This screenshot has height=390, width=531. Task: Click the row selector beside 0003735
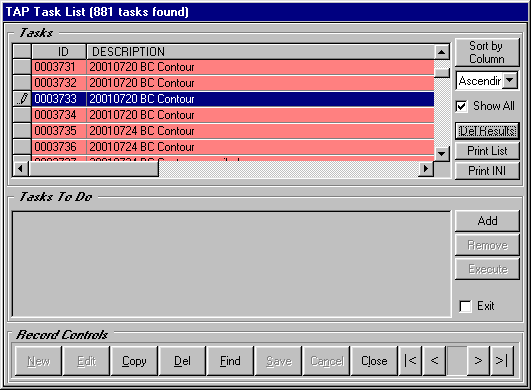coord(22,131)
